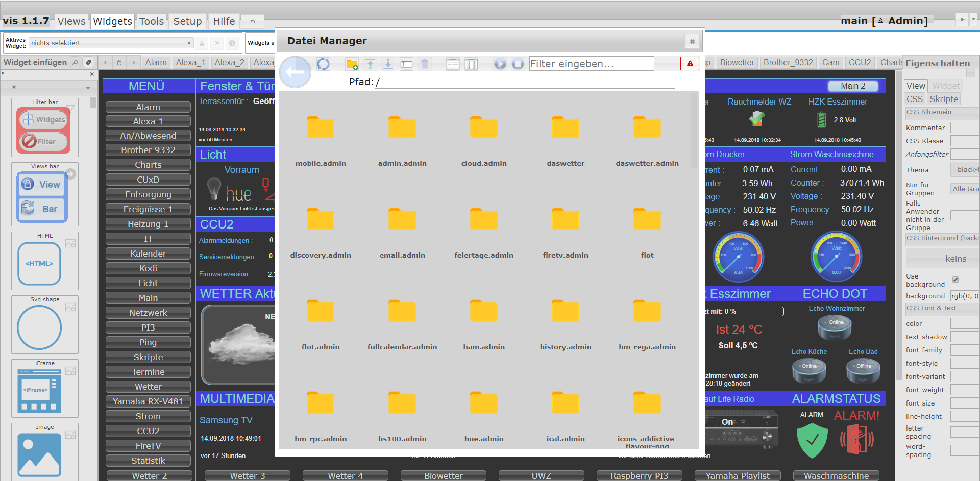Toggle the Filter button in Filter bar widget
The width and height of the screenshot is (980, 481).
click(x=44, y=141)
